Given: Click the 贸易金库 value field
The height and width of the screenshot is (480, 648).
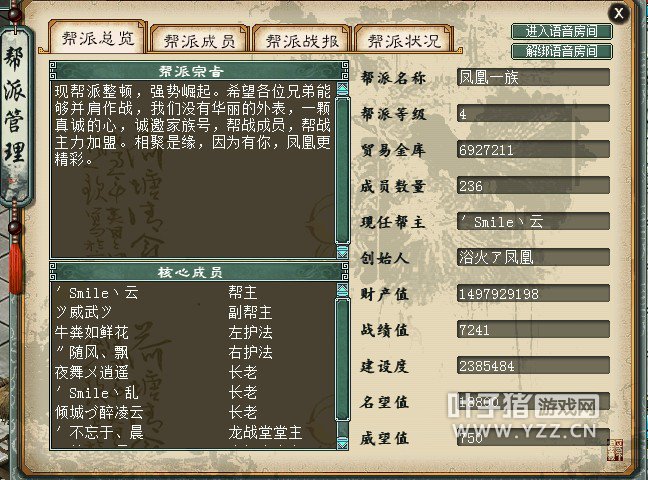Looking at the screenshot, I should point(533,149).
